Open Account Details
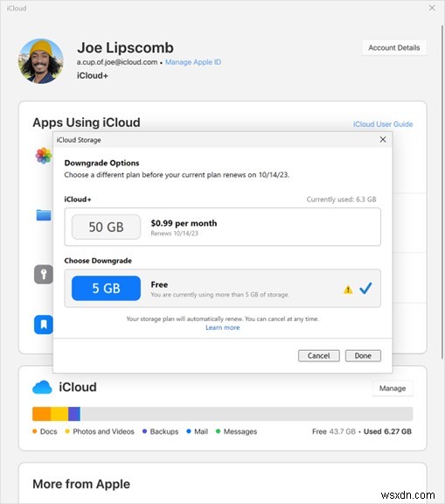 coord(394,48)
